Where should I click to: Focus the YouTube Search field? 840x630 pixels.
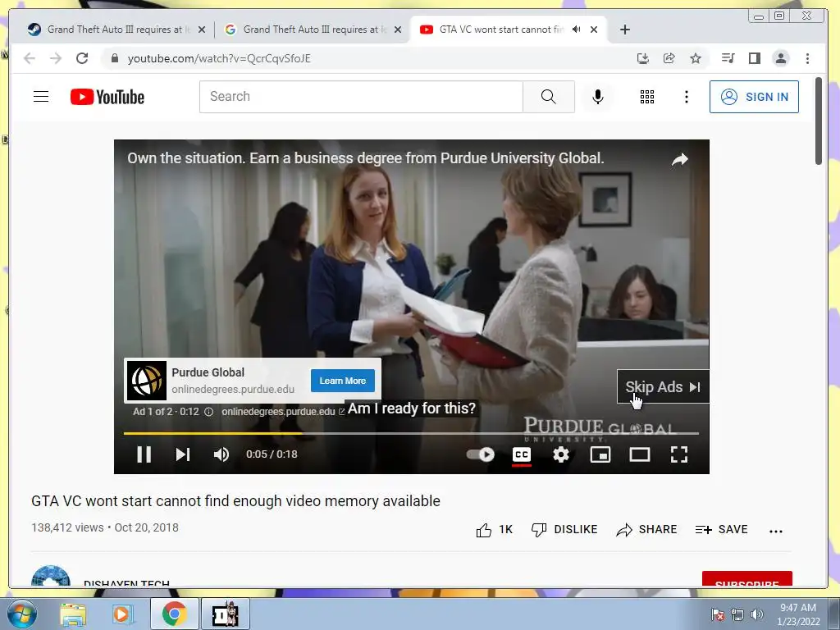pos(361,97)
